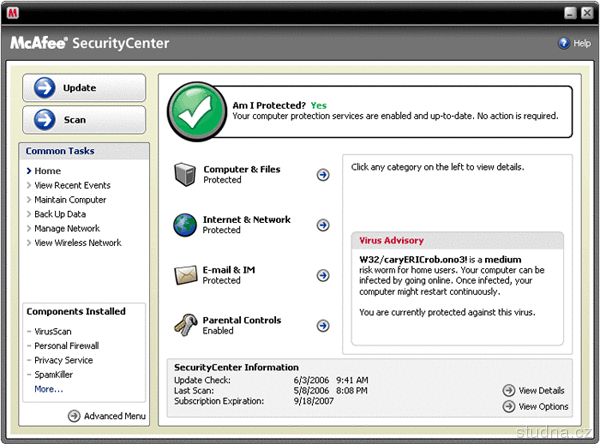Open Manage Network task
This screenshot has height=444, width=600.
(67, 229)
